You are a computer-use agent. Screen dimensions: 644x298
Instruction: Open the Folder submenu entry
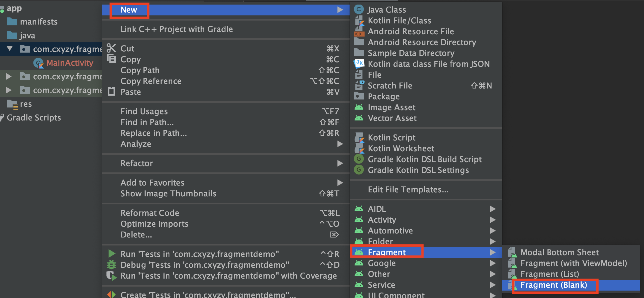(x=426, y=241)
